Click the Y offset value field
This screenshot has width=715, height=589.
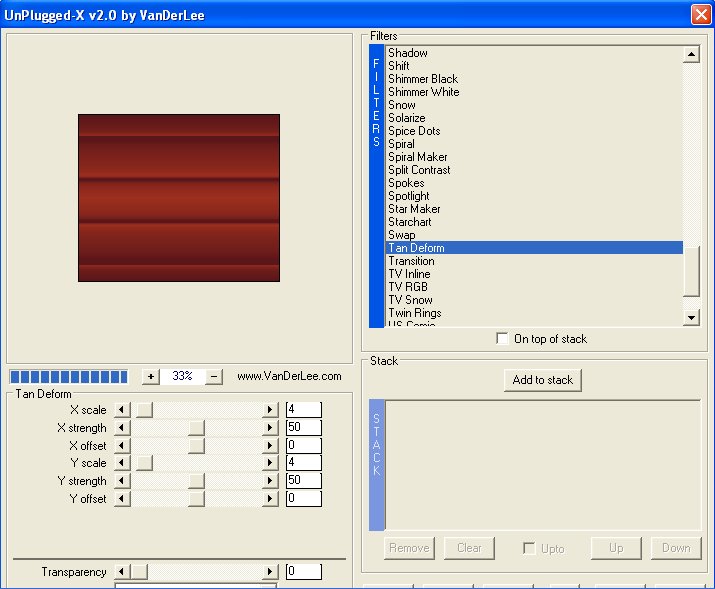[304, 498]
